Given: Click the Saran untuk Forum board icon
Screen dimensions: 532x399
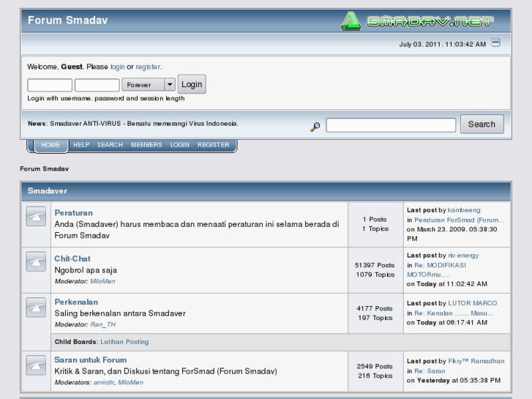Looking at the screenshot, I should tap(36, 365).
